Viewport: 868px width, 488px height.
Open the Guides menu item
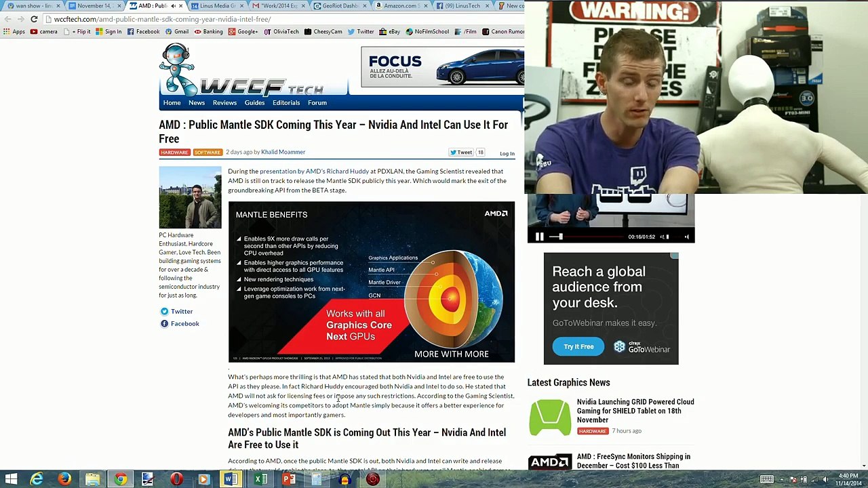point(254,103)
